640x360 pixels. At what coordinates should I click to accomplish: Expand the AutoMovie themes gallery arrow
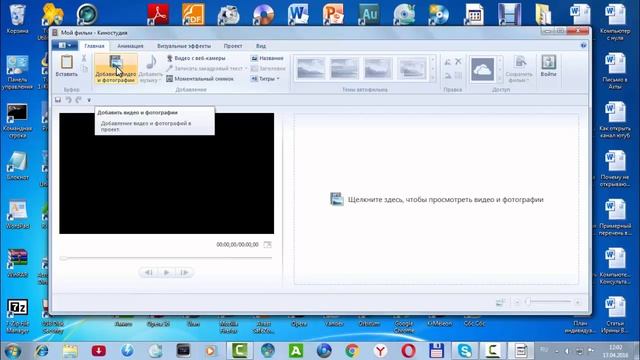pyautogui.click(x=433, y=78)
